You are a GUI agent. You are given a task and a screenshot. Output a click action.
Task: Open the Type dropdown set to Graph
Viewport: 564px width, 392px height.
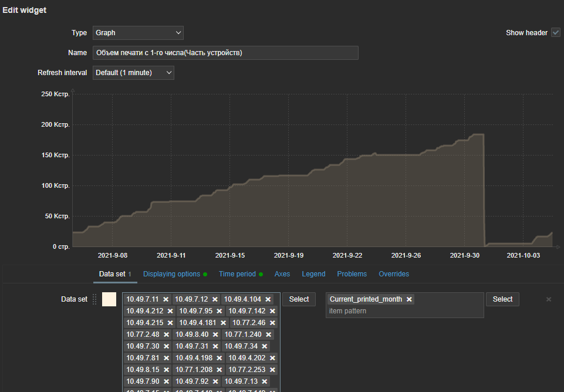point(138,33)
